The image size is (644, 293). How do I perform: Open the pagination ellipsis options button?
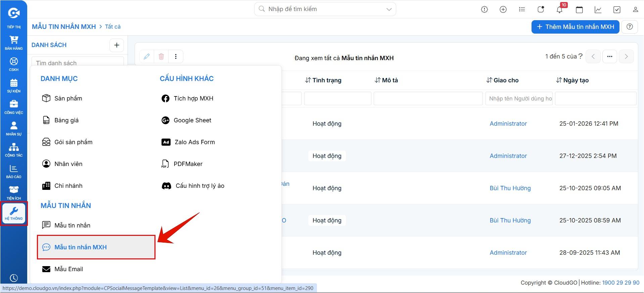(x=610, y=56)
